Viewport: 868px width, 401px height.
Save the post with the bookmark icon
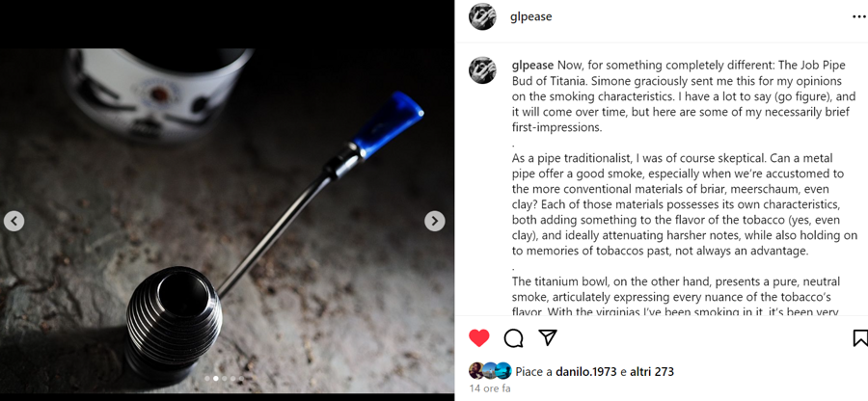coord(860,338)
